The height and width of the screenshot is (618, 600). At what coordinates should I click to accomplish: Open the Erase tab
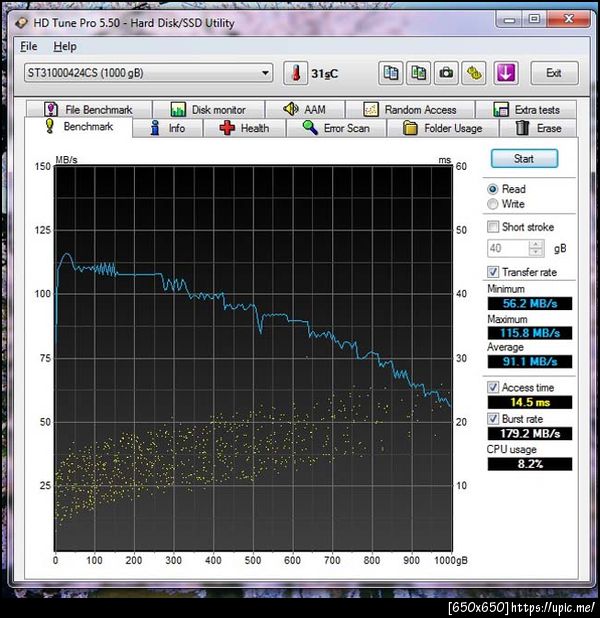(539, 128)
